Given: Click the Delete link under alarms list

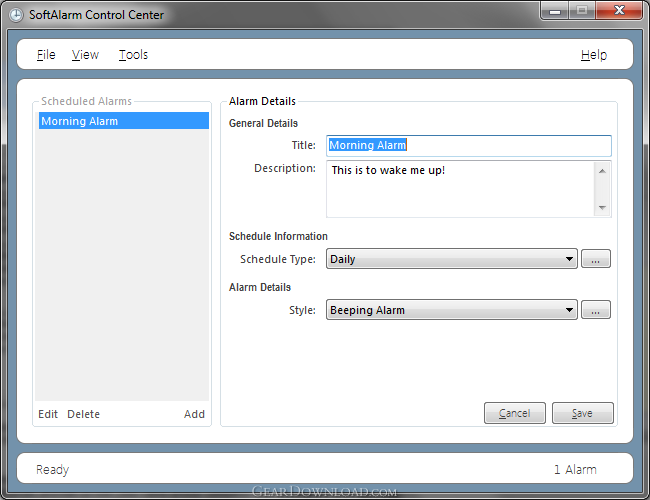Looking at the screenshot, I should 83,414.
